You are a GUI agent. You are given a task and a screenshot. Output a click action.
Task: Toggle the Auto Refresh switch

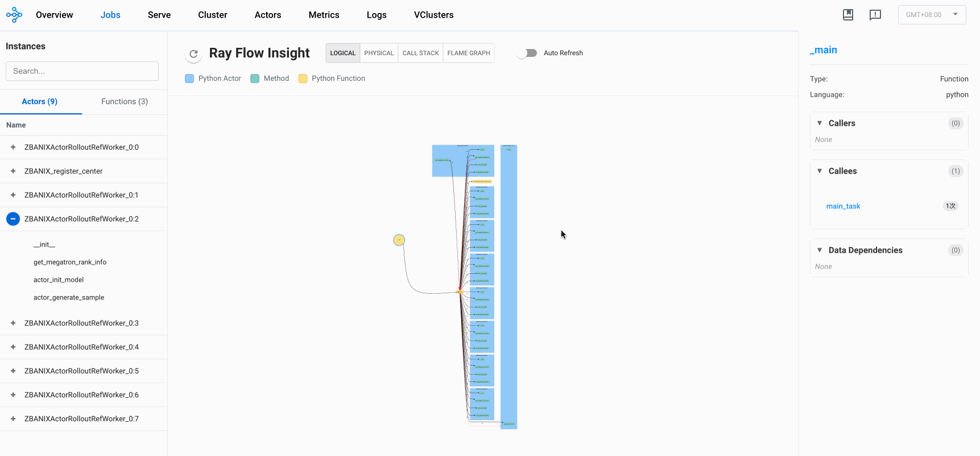point(527,53)
